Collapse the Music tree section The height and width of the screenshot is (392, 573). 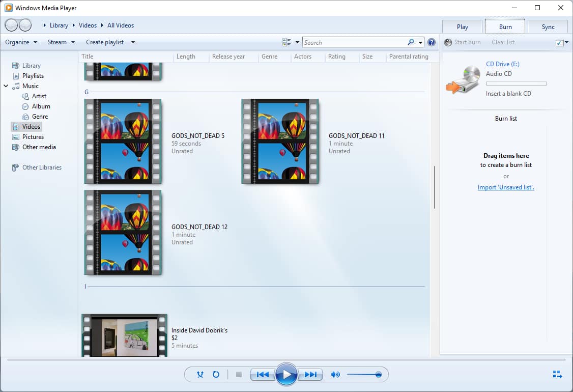[x=6, y=86]
